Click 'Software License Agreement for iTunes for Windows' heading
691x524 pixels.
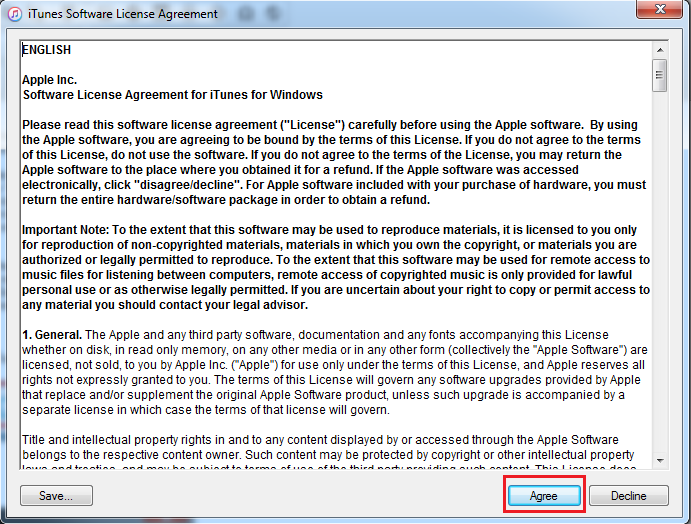(172, 95)
